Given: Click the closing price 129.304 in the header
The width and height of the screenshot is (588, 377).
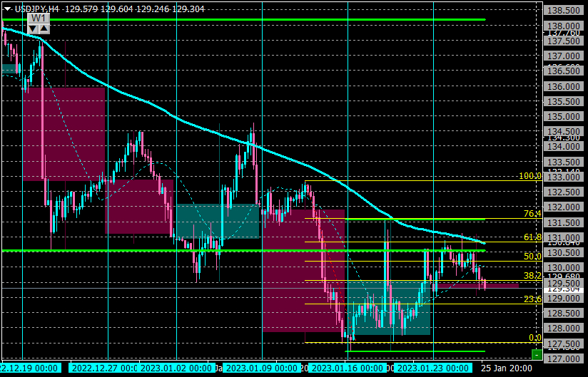Looking at the screenshot, I should pos(188,9).
